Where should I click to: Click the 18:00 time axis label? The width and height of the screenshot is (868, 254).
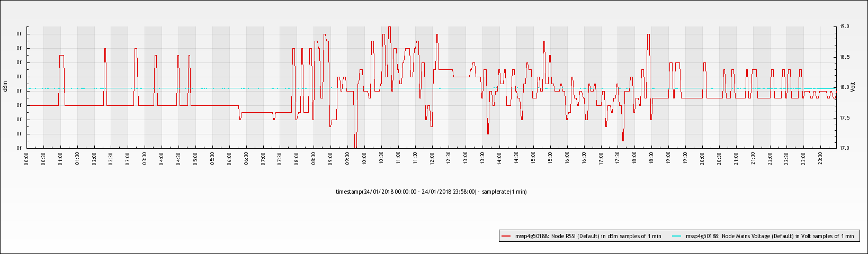634,158
